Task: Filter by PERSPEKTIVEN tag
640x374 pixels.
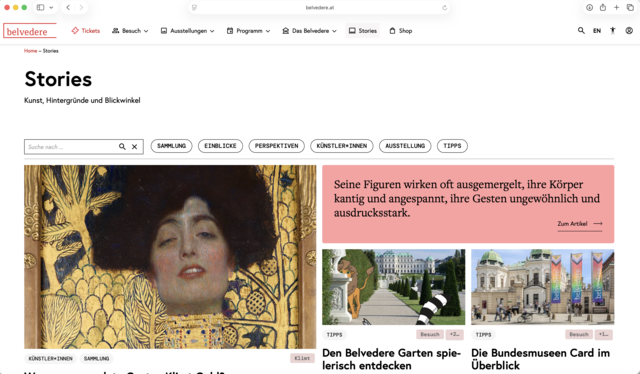Action: [x=276, y=146]
